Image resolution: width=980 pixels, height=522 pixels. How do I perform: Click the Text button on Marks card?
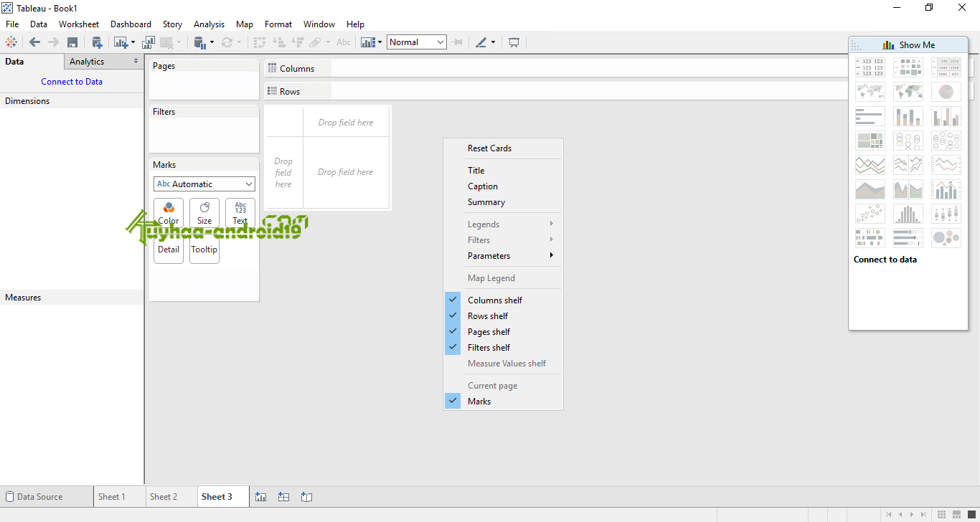click(240, 213)
